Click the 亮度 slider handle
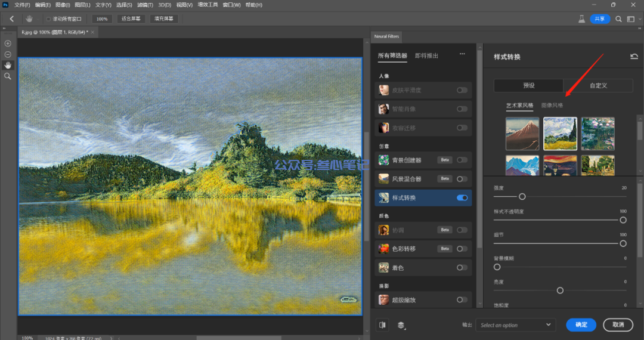This screenshot has width=644, height=340. 560,290
